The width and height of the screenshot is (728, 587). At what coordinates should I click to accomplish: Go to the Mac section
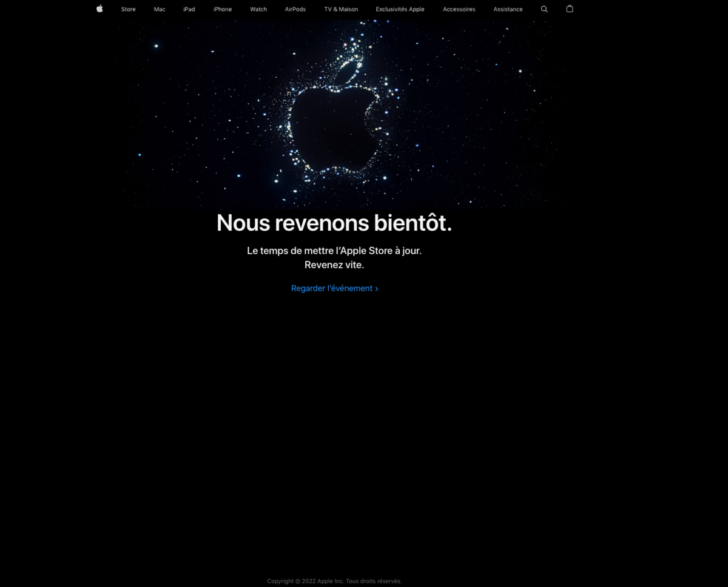[160, 9]
